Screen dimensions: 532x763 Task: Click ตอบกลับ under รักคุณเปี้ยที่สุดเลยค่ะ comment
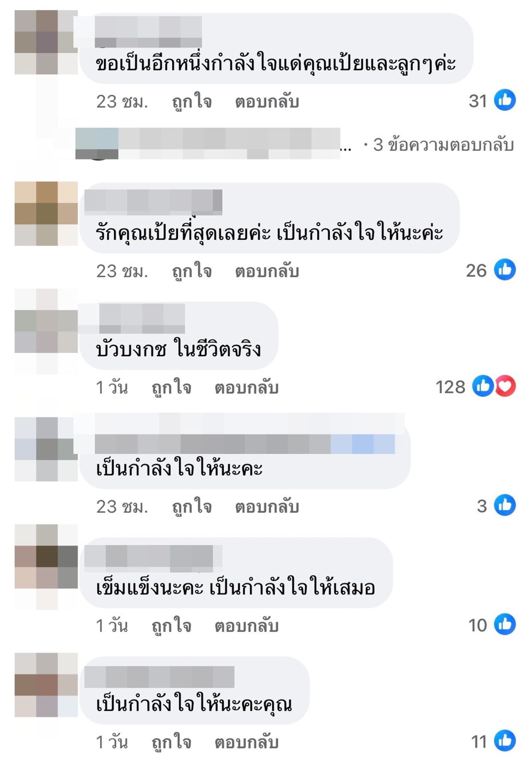point(267,271)
